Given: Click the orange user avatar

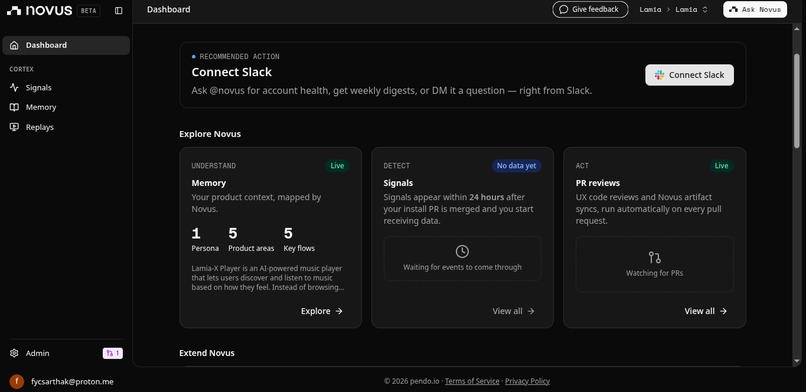Looking at the screenshot, I should click(x=16, y=382).
